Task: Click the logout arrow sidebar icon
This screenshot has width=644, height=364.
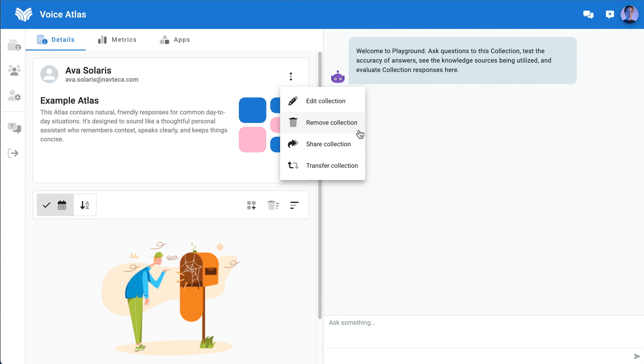Action: pos(13,153)
